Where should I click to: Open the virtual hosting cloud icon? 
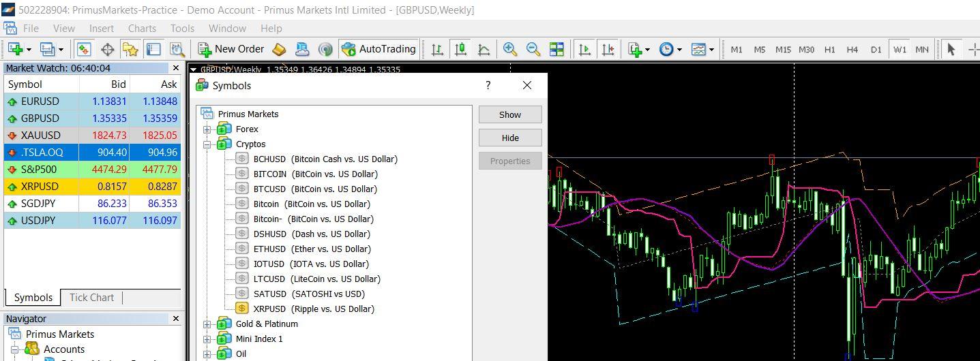click(302, 49)
